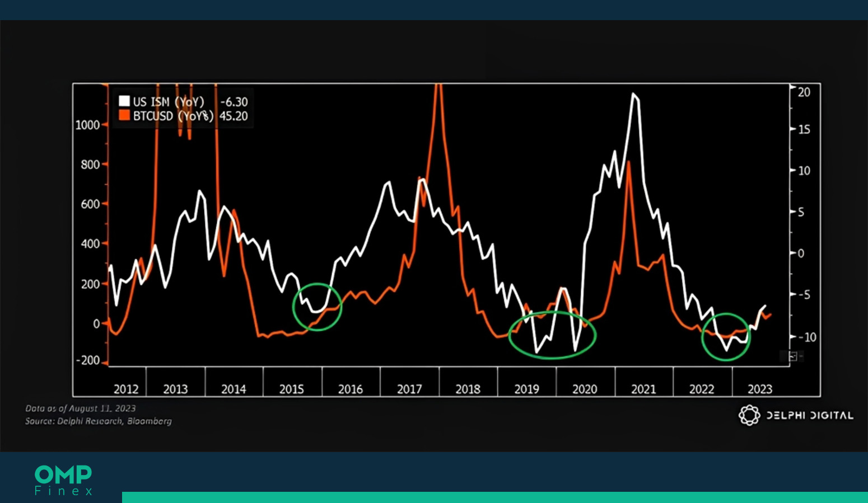This screenshot has width=868, height=503.
Task: Click the orange BTCUSD legend swatch
Action: point(124,115)
